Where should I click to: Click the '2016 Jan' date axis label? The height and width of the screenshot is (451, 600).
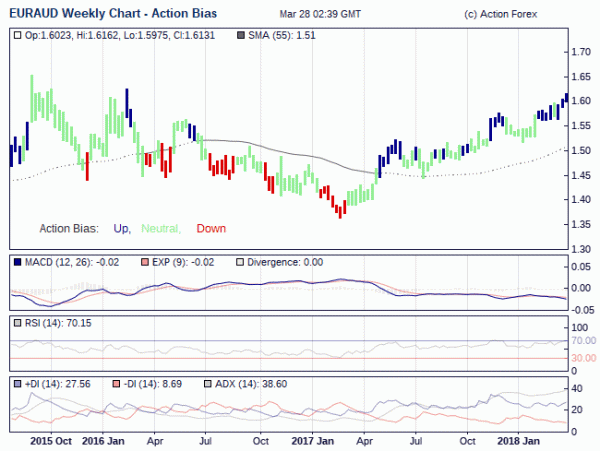coord(103,441)
